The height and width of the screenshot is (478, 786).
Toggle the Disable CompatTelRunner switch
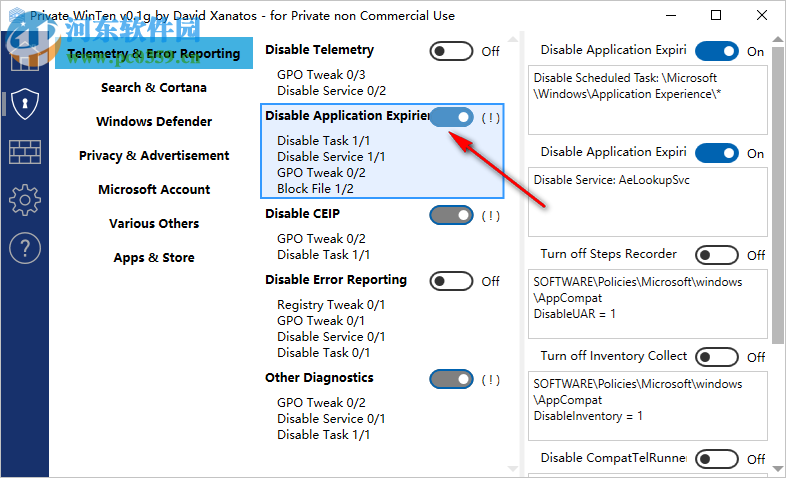point(717,459)
